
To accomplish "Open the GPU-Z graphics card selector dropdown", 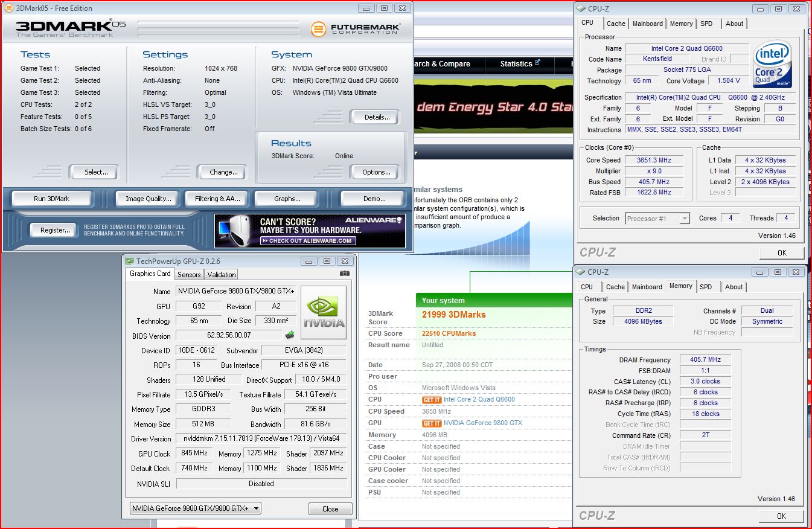I will point(196,508).
